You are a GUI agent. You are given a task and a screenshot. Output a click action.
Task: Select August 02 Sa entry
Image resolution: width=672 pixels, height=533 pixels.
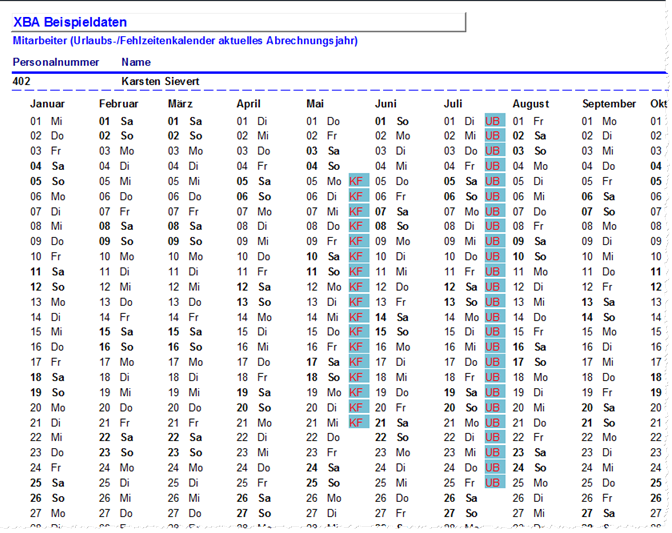(x=530, y=136)
